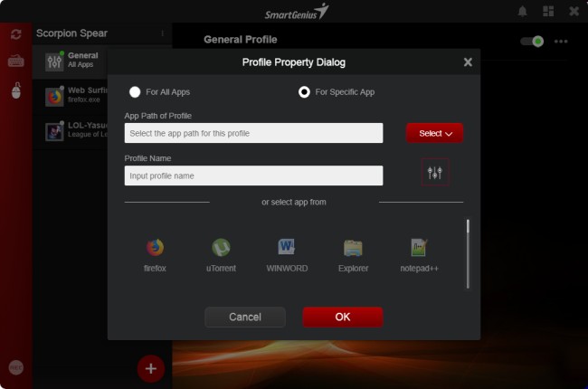
Task: Open the mouse settings sidebar icon
Action: (16, 90)
